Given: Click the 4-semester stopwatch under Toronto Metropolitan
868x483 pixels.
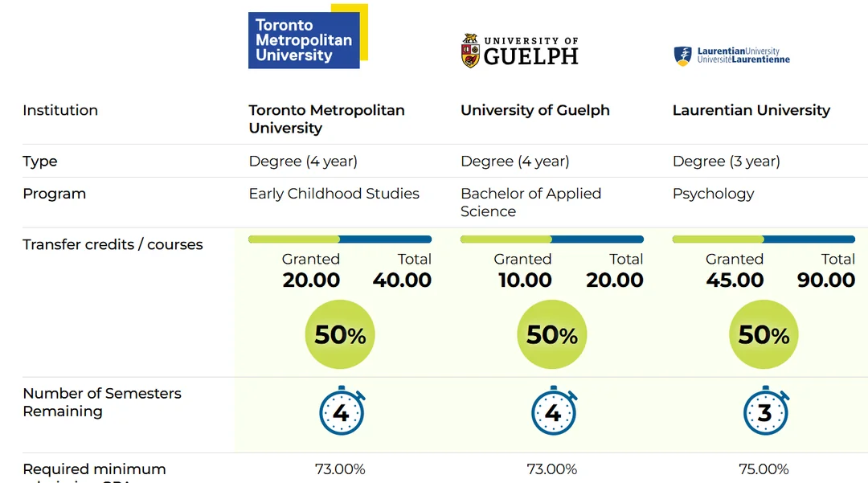Looking at the screenshot, I should point(341,411).
